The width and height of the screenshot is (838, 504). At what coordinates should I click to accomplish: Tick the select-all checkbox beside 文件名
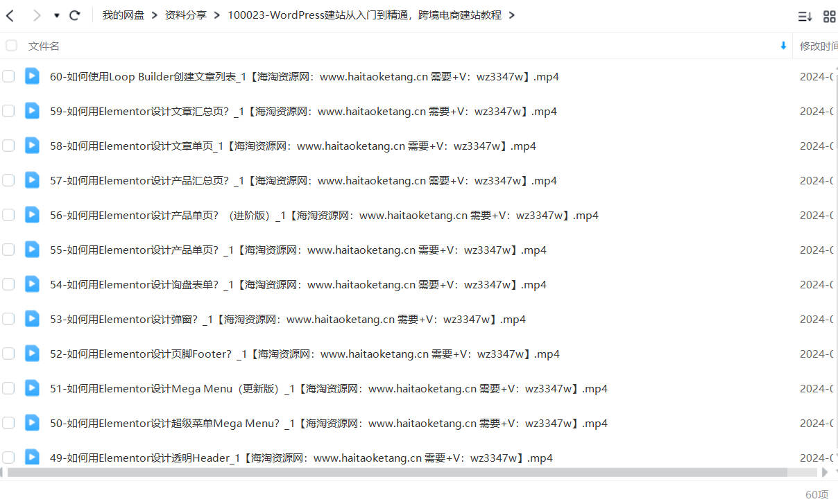[11, 46]
